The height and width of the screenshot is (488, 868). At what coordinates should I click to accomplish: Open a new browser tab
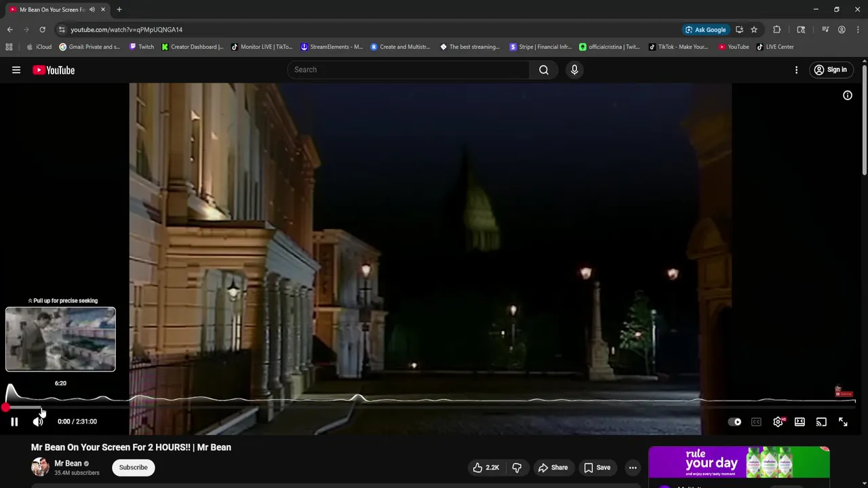pos(119,9)
